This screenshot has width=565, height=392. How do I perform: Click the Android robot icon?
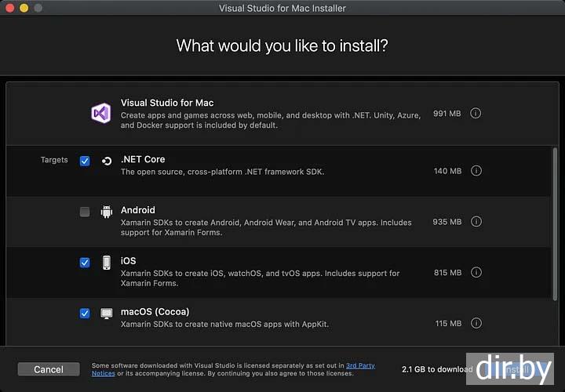click(x=107, y=212)
